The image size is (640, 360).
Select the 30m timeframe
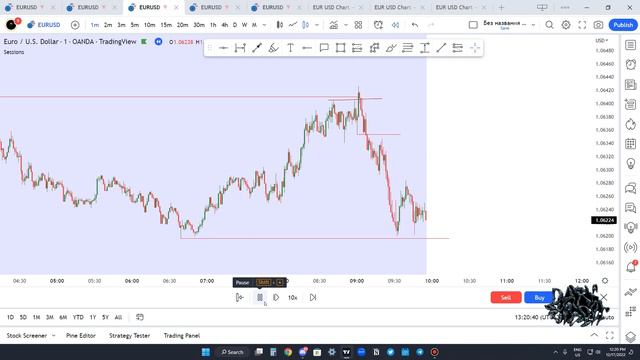tap(199, 25)
